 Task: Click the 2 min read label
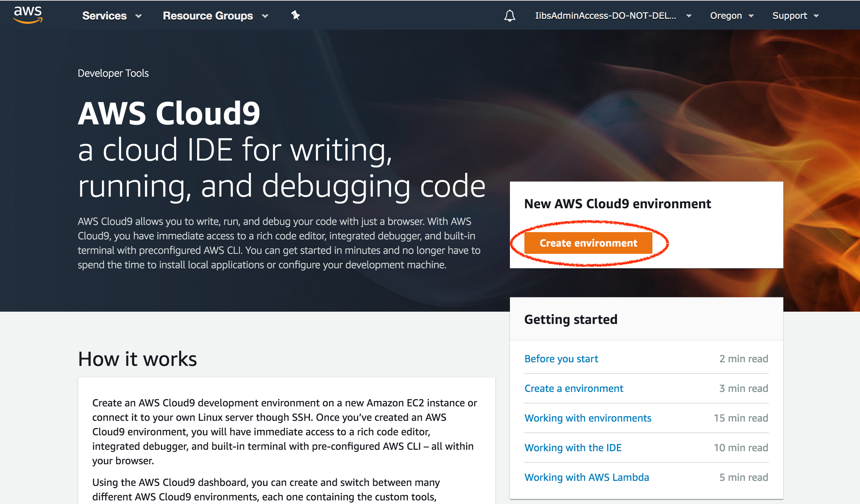744,359
